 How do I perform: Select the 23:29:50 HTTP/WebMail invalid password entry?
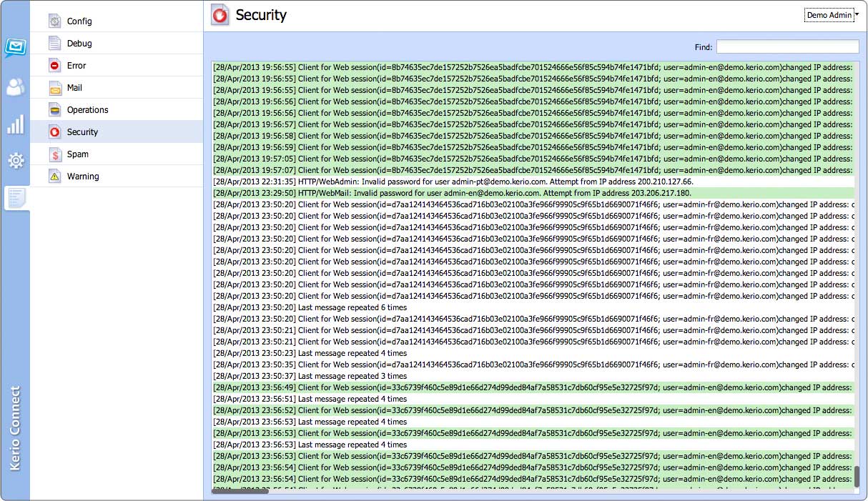click(533, 193)
